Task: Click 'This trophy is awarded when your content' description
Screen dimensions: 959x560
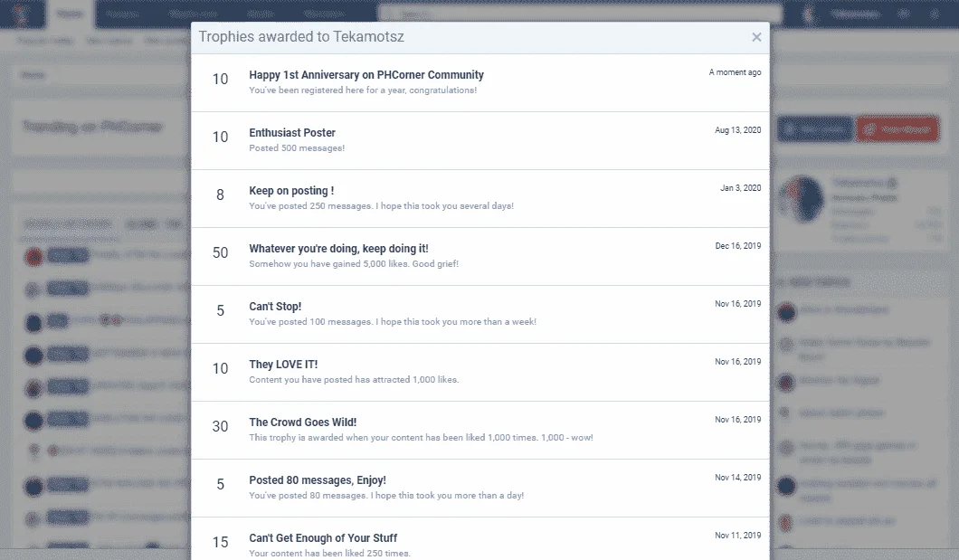Action: (x=421, y=438)
